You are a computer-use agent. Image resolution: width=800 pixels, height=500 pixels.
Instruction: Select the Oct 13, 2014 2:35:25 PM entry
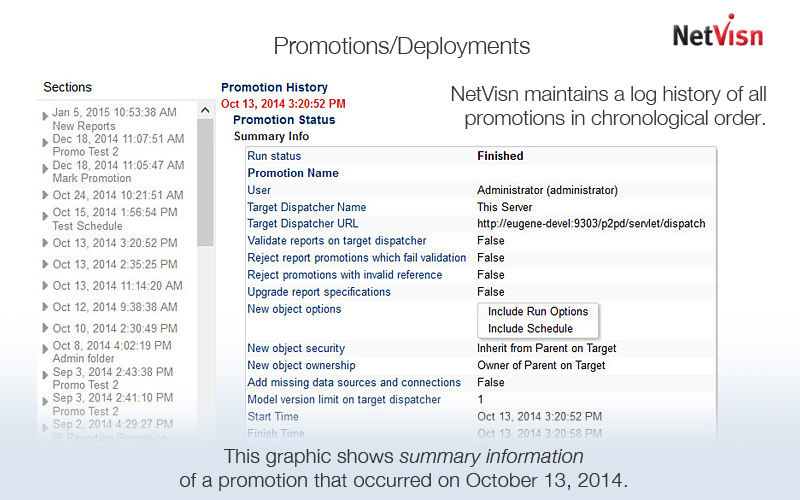[x=115, y=265]
